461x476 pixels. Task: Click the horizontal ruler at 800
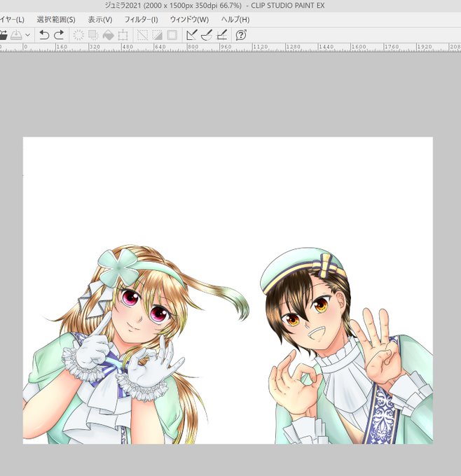(193, 47)
